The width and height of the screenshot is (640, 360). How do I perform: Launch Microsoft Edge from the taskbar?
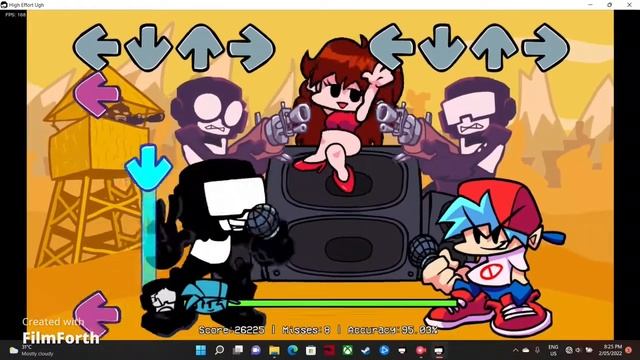click(x=293, y=350)
